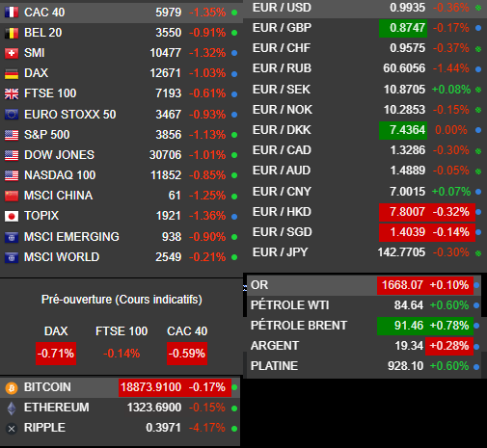Image resolution: width=487 pixels, height=448 pixels.
Task: Click the blue status dot in SMI row
Action: [x=234, y=53]
